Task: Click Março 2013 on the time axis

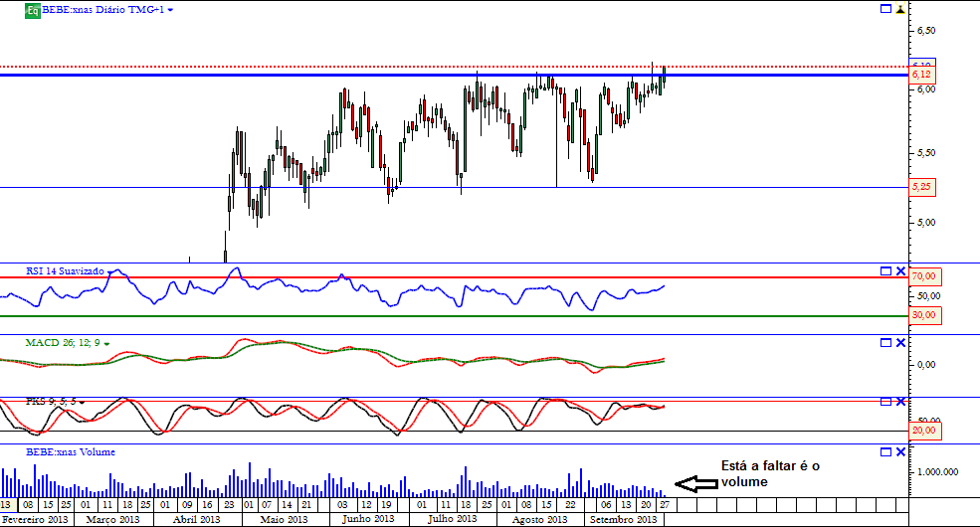Action: (113, 519)
